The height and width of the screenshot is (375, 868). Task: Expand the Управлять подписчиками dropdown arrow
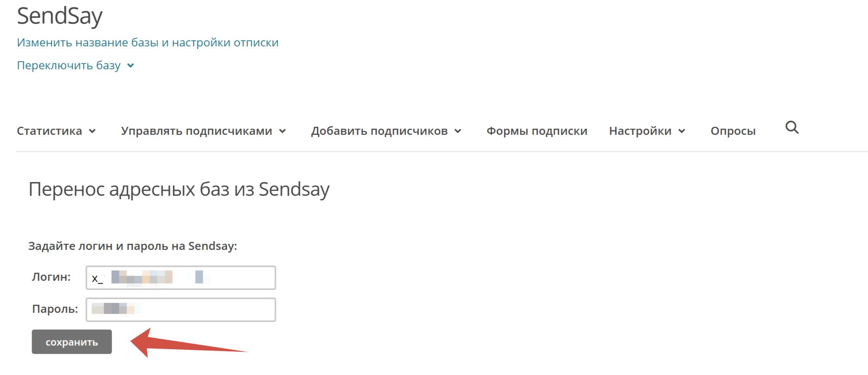(x=282, y=131)
